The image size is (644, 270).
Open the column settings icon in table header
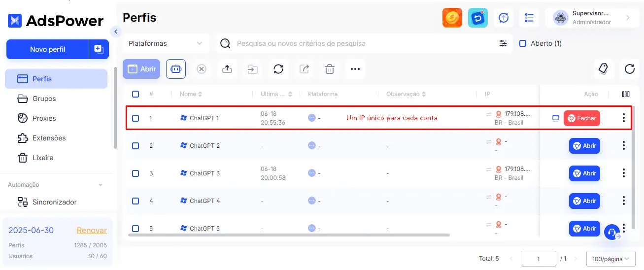click(x=626, y=94)
